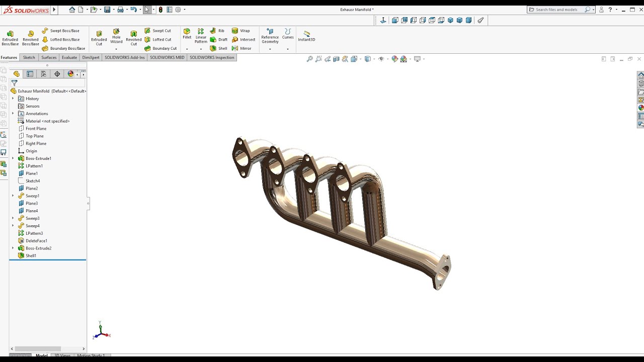
Task: Click the Search files and models field
Action: click(x=560, y=10)
